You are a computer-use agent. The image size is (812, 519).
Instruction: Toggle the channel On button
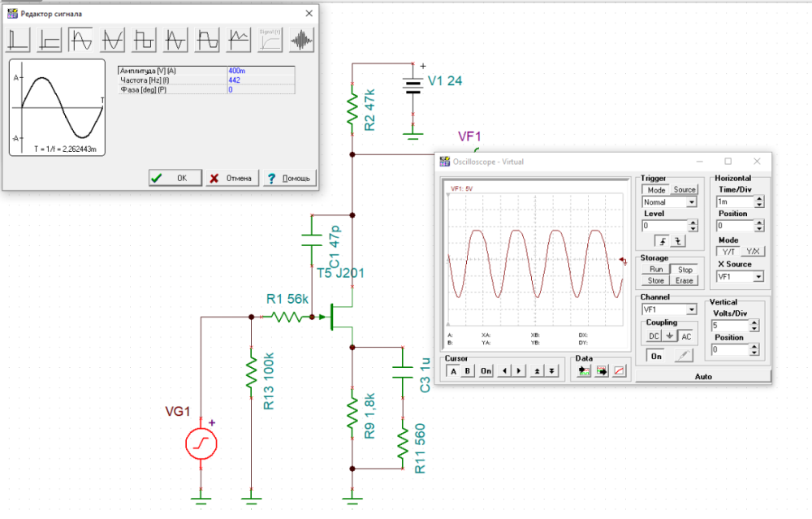coord(655,356)
